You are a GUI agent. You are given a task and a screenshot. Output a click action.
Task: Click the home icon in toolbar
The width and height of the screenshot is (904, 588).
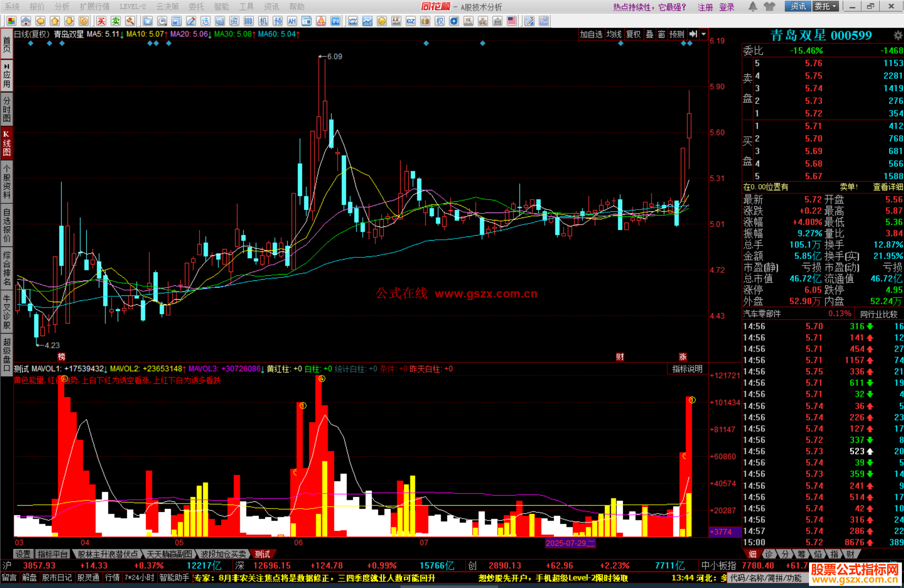point(26,21)
